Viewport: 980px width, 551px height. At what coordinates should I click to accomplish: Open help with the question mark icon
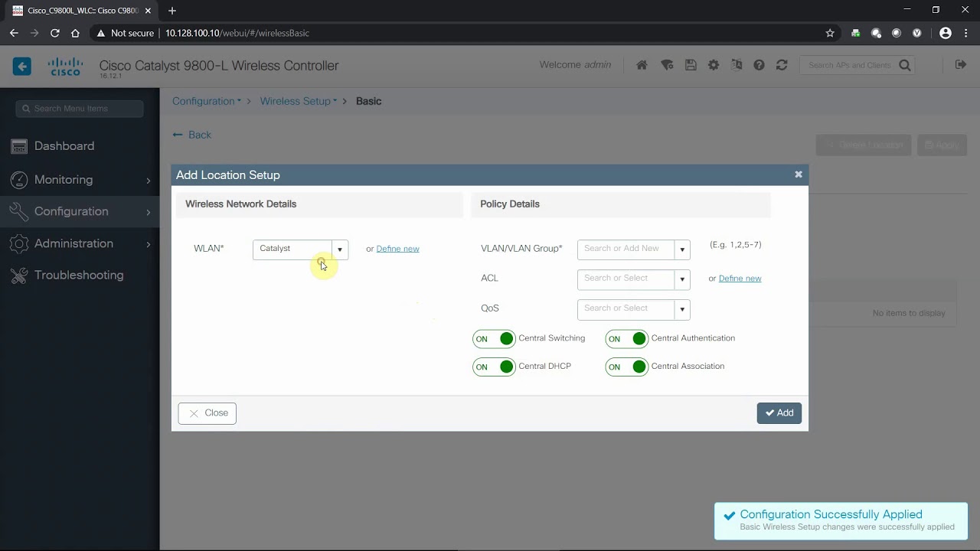[x=759, y=65]
